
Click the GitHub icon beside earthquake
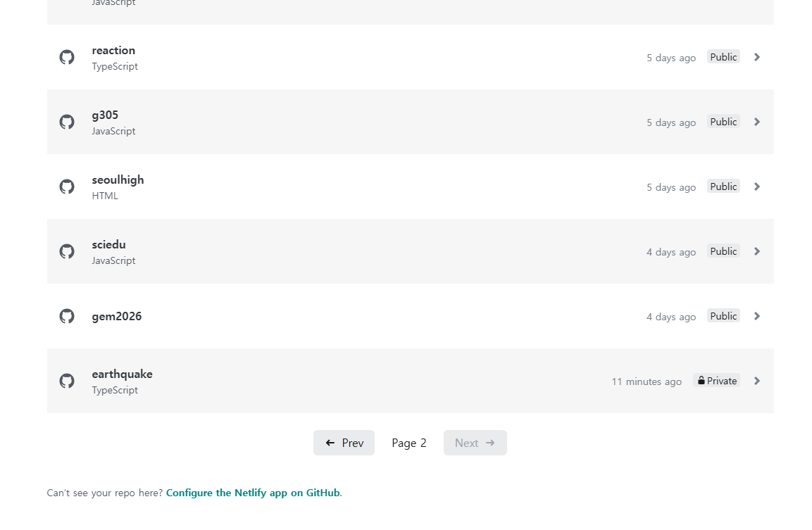pos(67,380)
